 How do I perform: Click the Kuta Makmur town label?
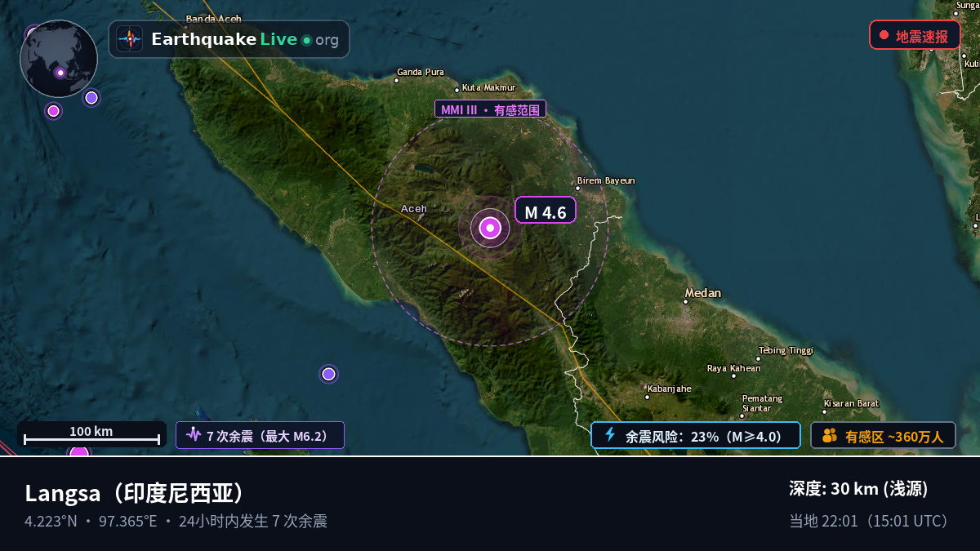489,87
